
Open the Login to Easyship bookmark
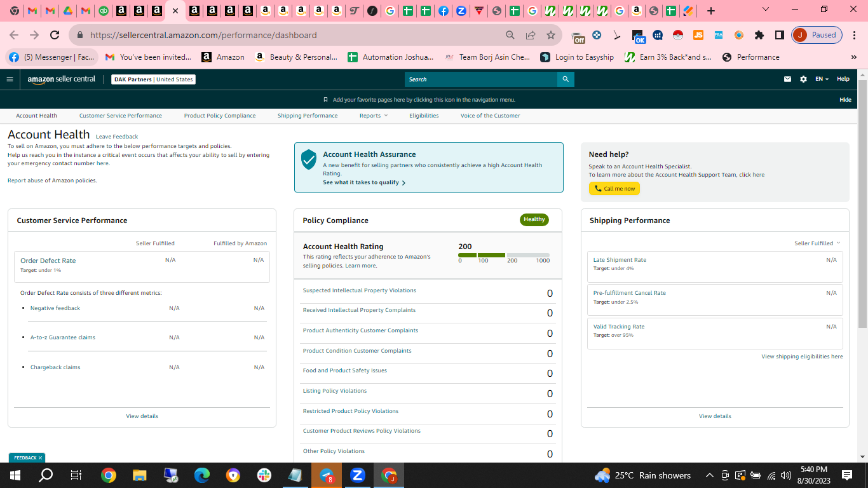coord(577,57)
